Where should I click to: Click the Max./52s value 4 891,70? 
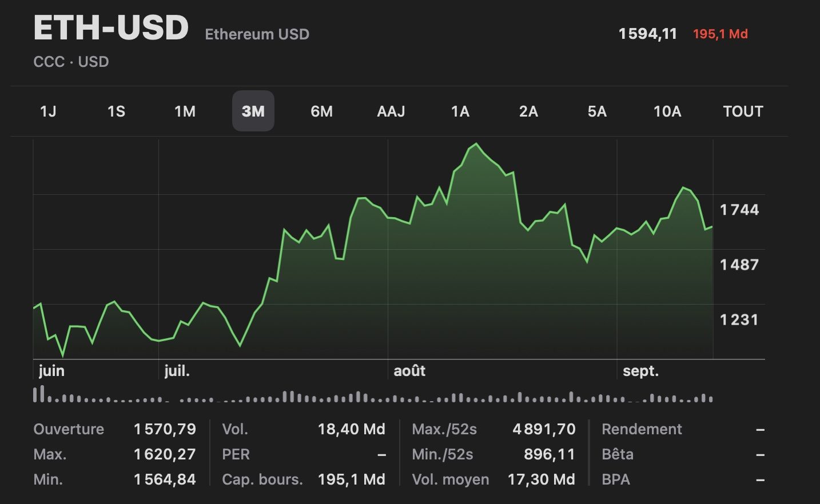(544, 429)
